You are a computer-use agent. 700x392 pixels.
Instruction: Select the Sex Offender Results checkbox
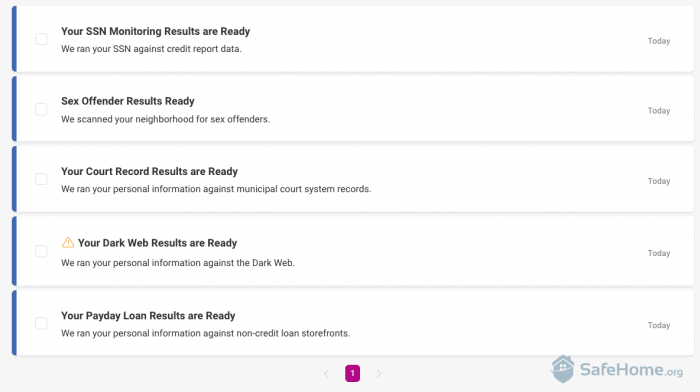(41, 109)
